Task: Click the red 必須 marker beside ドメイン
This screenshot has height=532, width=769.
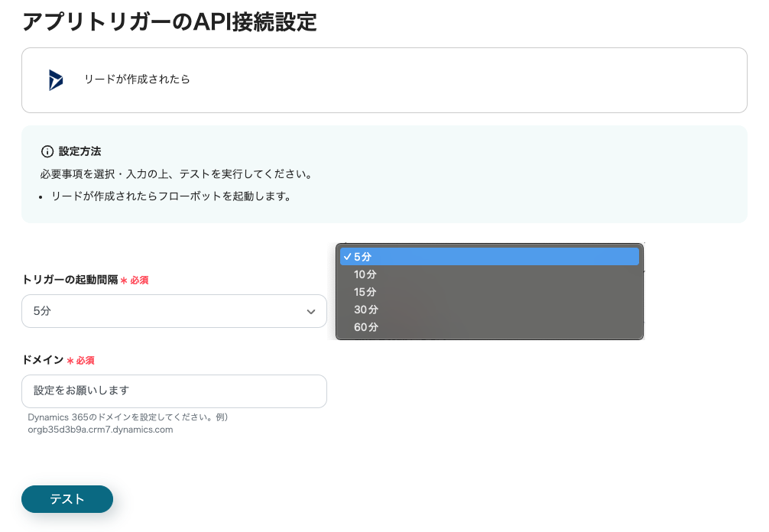Action: pyautogui.click(x=85, y=360)
